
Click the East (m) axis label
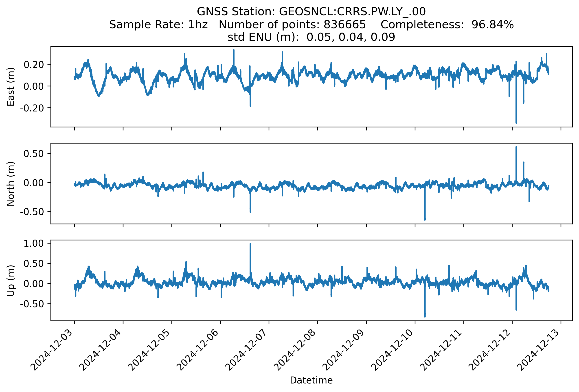(11, 87)
